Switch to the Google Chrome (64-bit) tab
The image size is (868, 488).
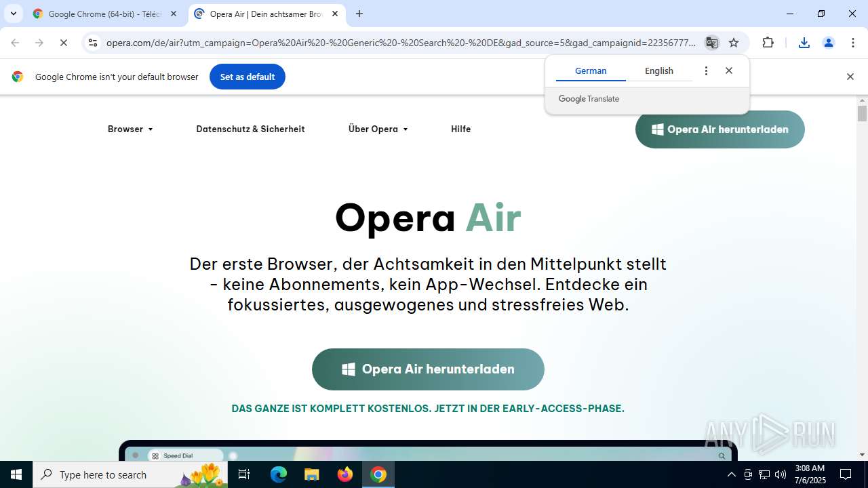pyautogui.click(x=103, y=14)
